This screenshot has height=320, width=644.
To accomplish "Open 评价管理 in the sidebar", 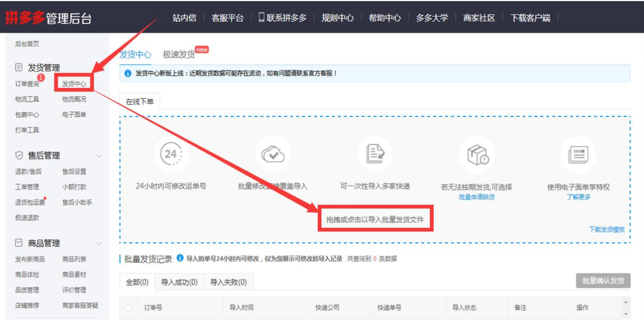I will (x=74, y=290).
